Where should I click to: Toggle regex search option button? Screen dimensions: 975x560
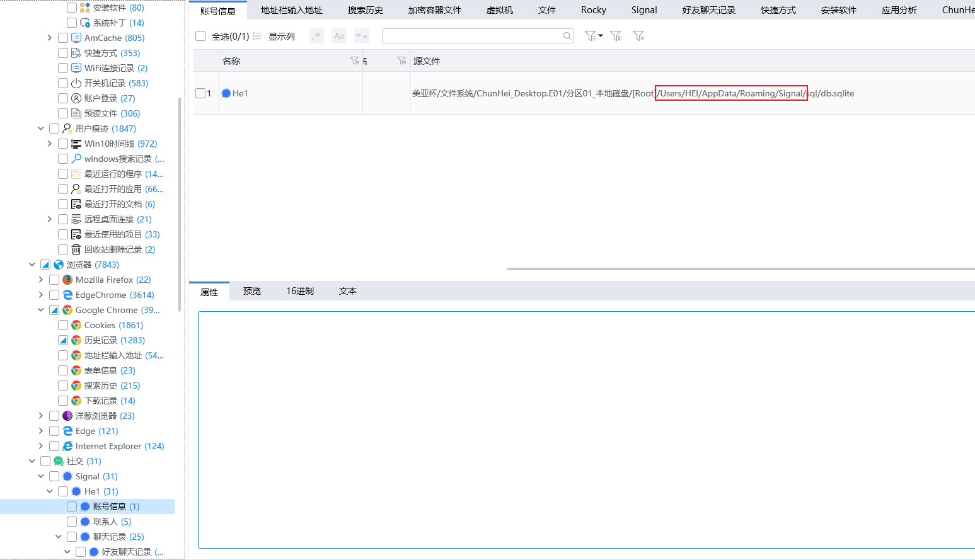pos(316,36)
